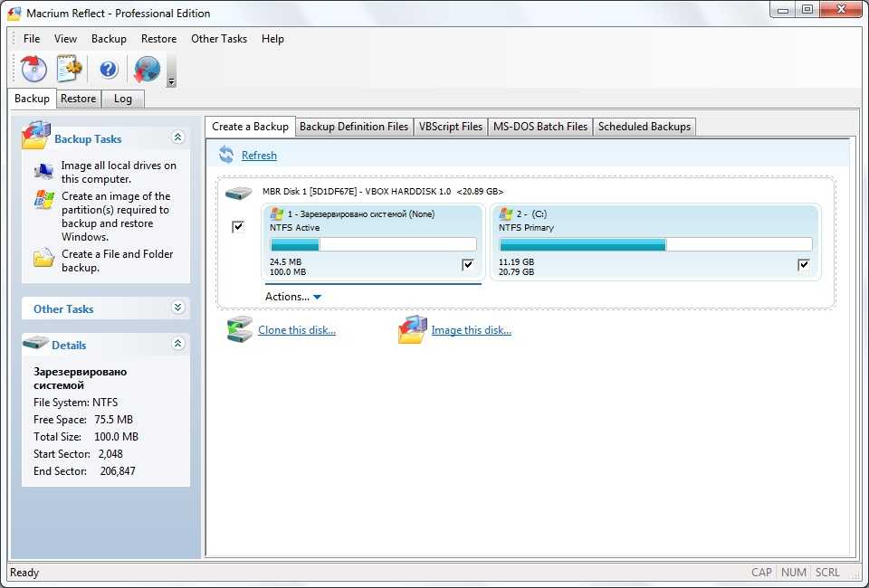Click the File System: NTFS detail
The height and width of the screenshot is (588, 869).
75,403
